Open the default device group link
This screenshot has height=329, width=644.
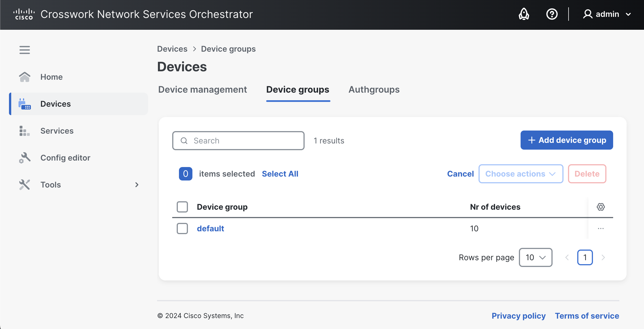[210, 229]
